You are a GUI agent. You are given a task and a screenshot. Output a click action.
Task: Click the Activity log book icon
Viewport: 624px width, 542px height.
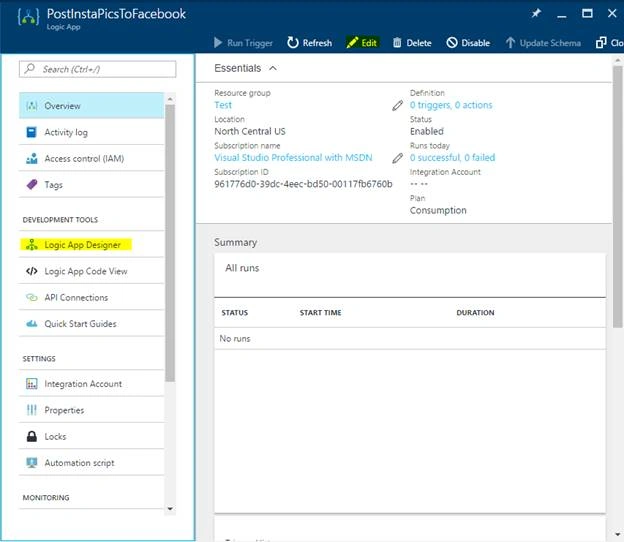coord(31,132)
